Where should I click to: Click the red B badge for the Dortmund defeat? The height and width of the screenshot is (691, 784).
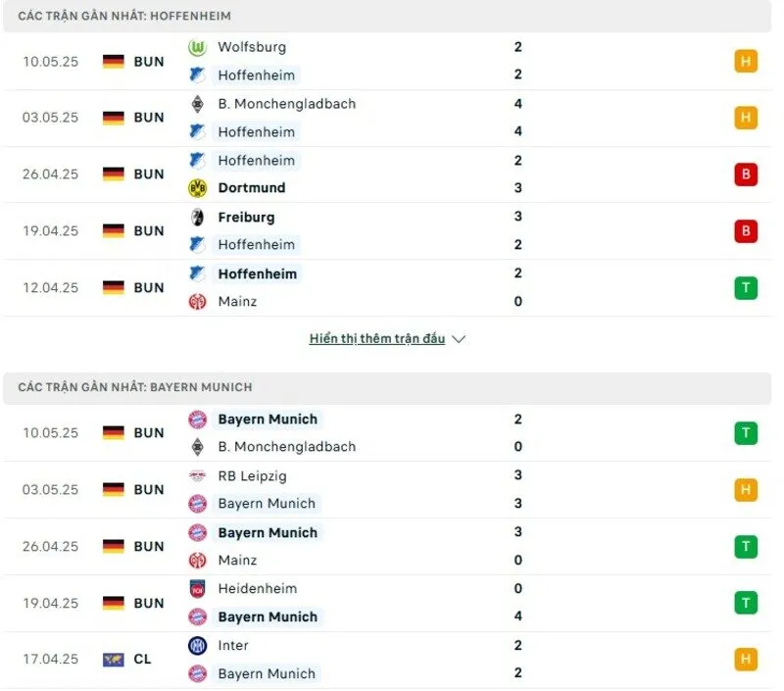pyautogui.click(x=746, y=173)
